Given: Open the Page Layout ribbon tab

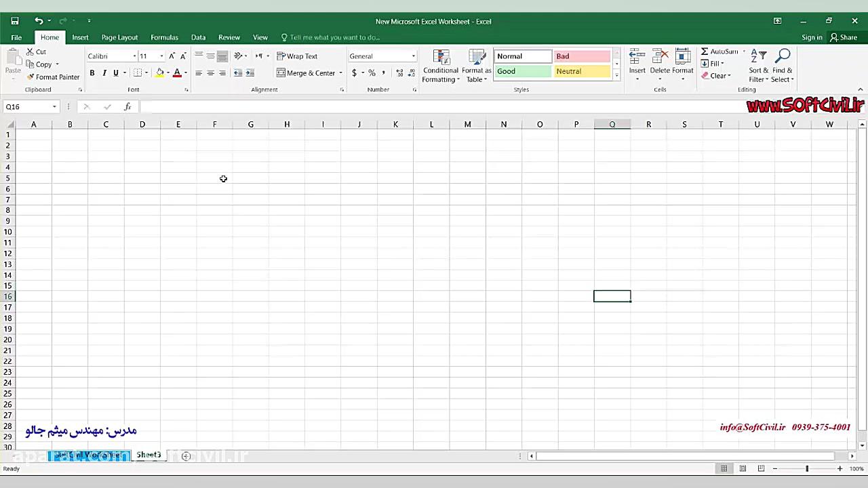Looking at the screenshot, I should tap(119, 37).
